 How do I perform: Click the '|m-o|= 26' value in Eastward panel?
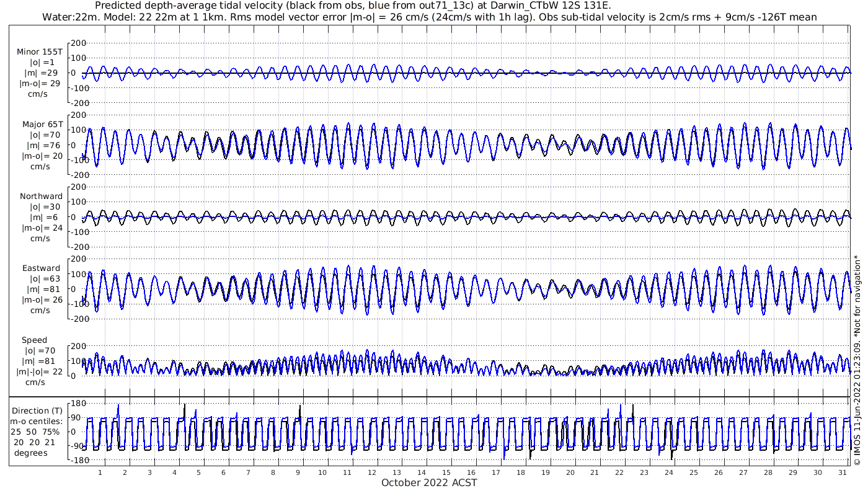[41, 300]
